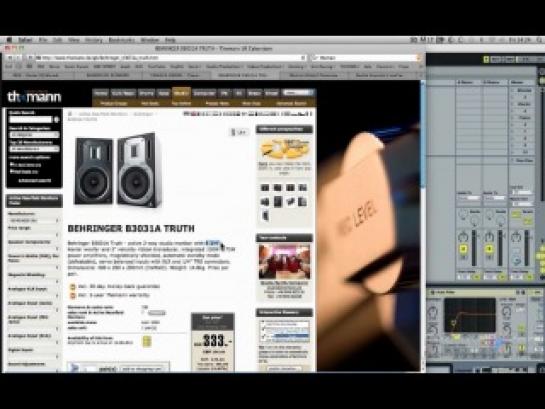Open the Top 20 Manufacturers dropdown
This screenshot has width=545, height=409.
(34, 149)
